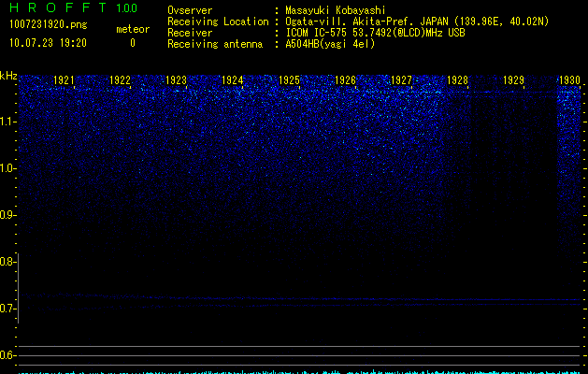Click the kHz axis unit label
This screenshot has height=374, width=588.
(8, 76)
